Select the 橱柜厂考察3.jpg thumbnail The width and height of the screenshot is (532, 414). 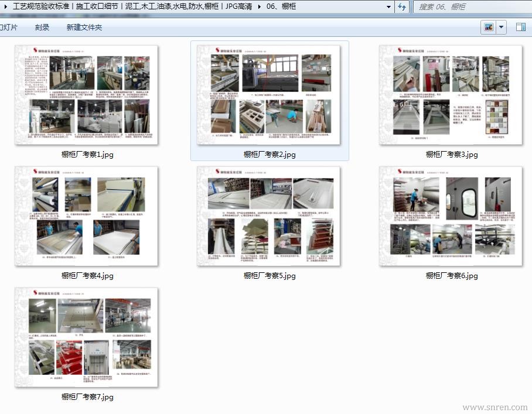(x=451, y=95)
